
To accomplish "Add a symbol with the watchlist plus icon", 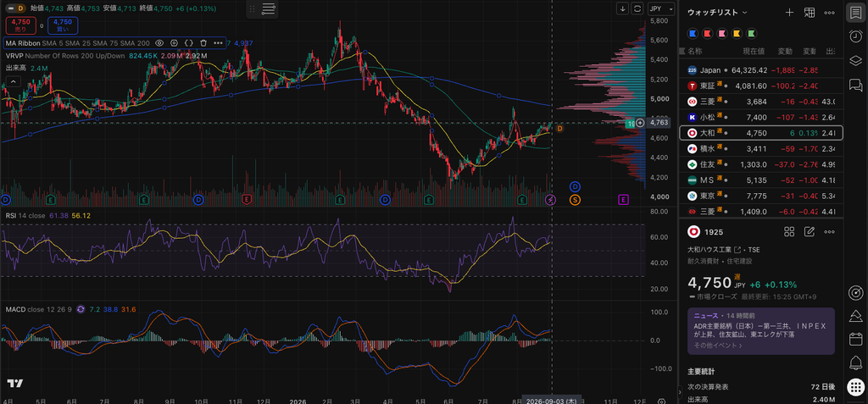I will coord(790,12).
